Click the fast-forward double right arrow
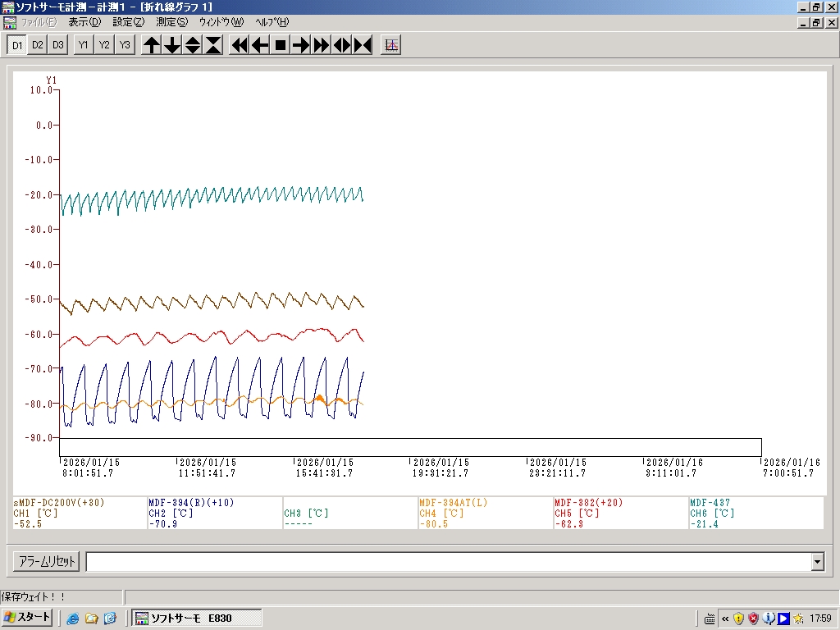Image resolution: width=840 pixels, height=630 pixels. [x=322, y=45]
